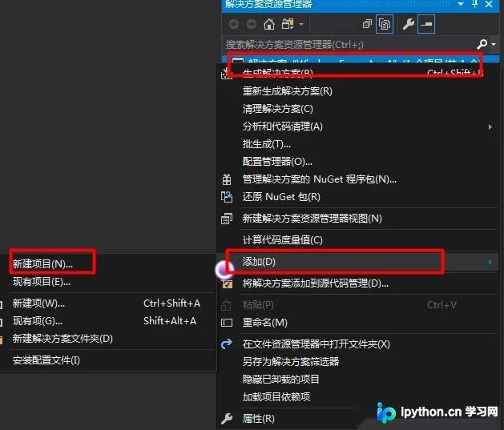The width and height of the screenshot is (504, 430).
Task: Click 新建解决方案文件夹(D) in the submenu
Action: click(62, 339)
